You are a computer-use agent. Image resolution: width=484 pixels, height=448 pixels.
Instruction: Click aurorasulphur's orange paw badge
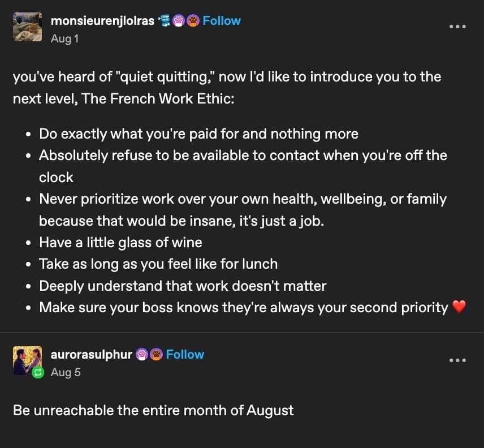click(x=155, y=355)
